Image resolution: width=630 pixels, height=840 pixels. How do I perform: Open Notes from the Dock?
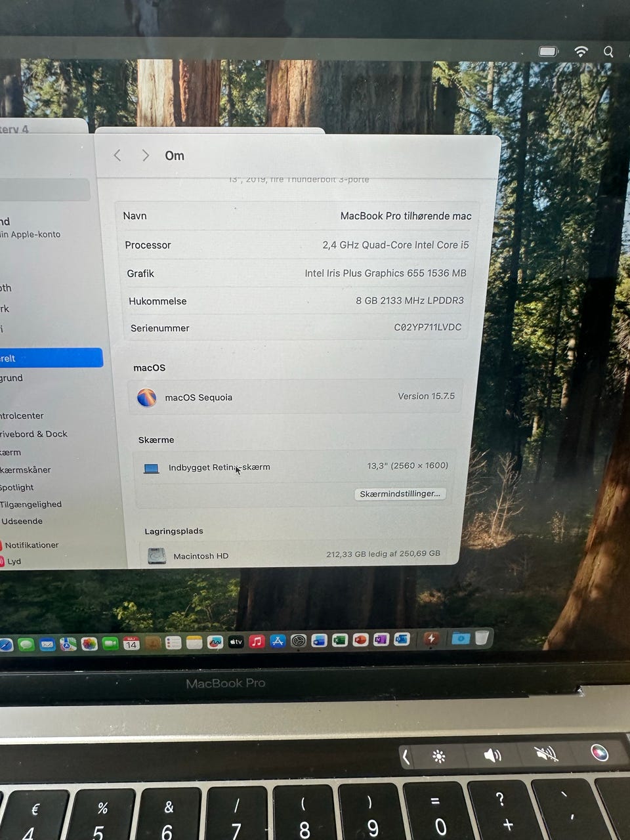tap(194, 642)
